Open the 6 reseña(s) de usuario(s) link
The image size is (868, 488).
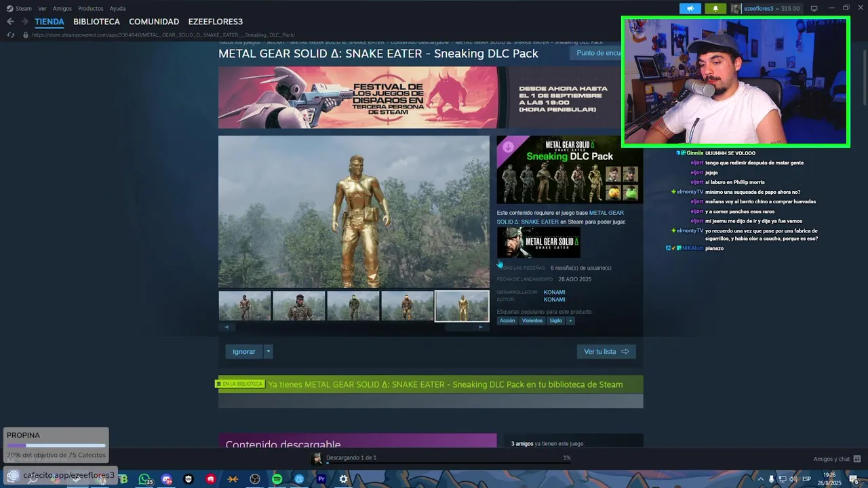click(580, 268)
